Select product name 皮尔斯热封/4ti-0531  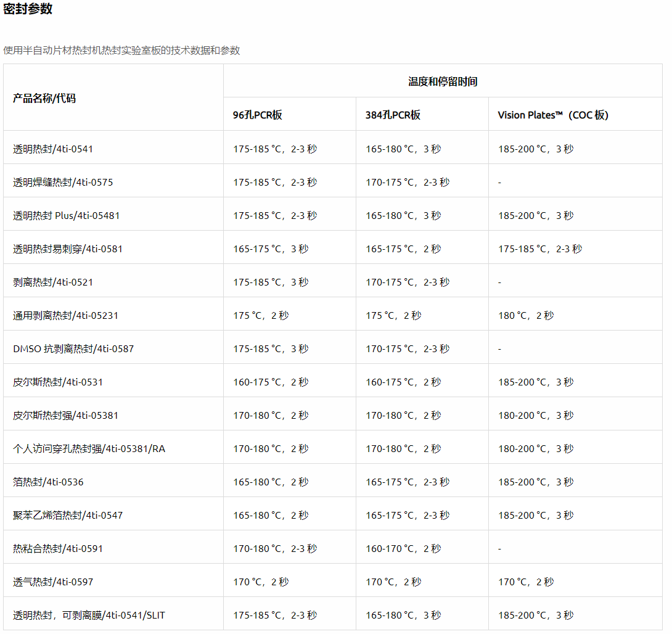point(58,382)
